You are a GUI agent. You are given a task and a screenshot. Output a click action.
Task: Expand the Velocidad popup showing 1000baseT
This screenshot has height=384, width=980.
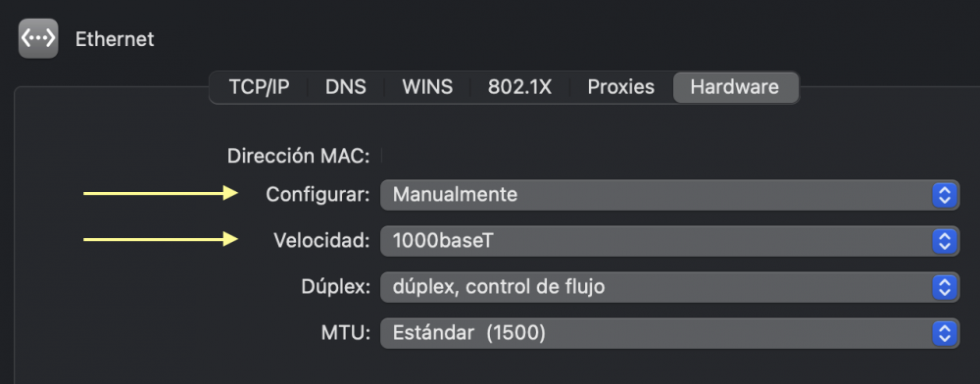pyautogui.click(x=669, y=241)
